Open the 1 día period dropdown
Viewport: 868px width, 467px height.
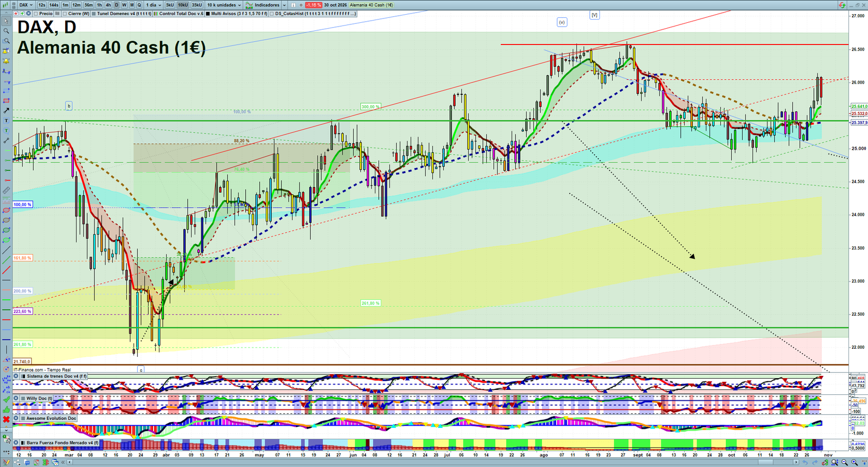pos(154,5)
